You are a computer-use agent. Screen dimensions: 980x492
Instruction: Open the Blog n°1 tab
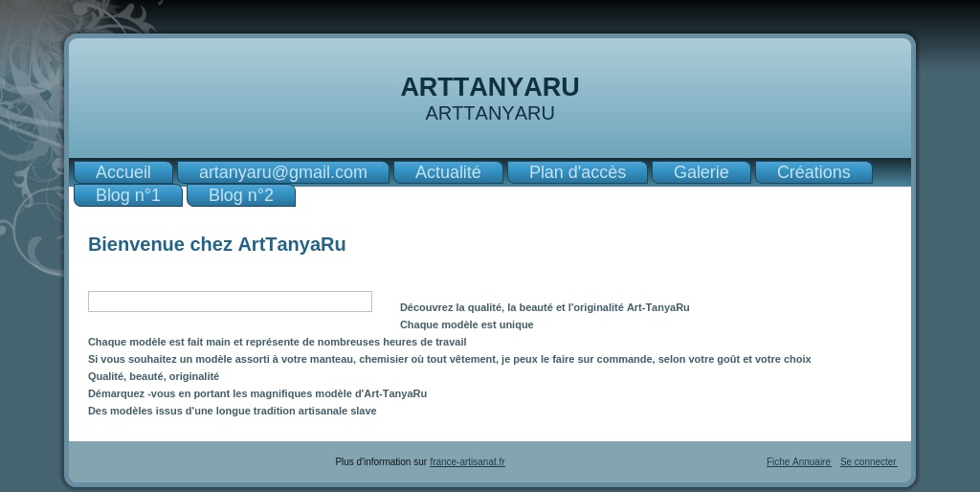(x=128, y=195)
